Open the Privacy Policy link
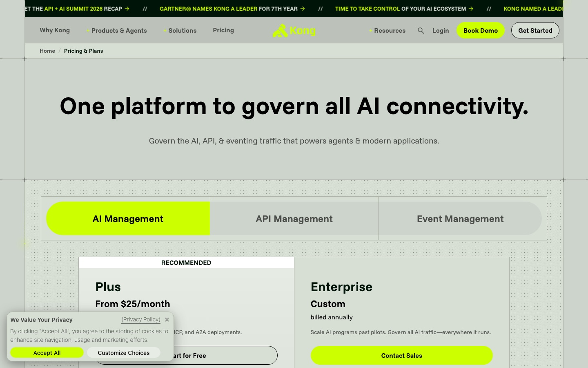588x368 pixels. [141, 319]
